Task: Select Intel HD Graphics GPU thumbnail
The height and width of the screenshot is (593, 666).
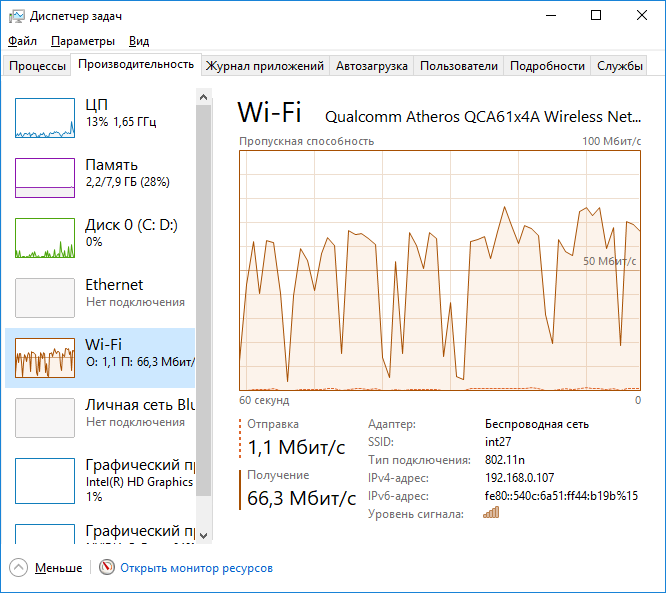Action: pos(44,478)
